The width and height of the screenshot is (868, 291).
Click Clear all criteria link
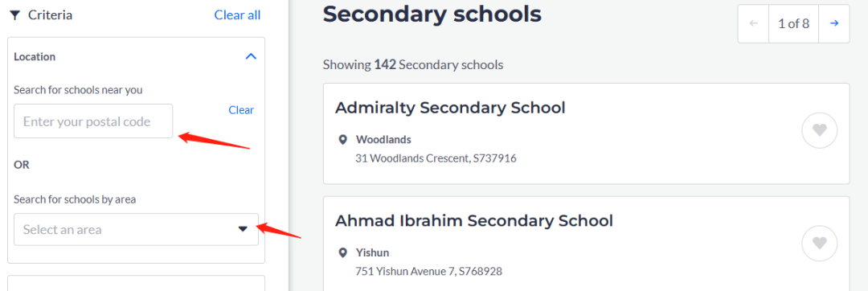237,15
